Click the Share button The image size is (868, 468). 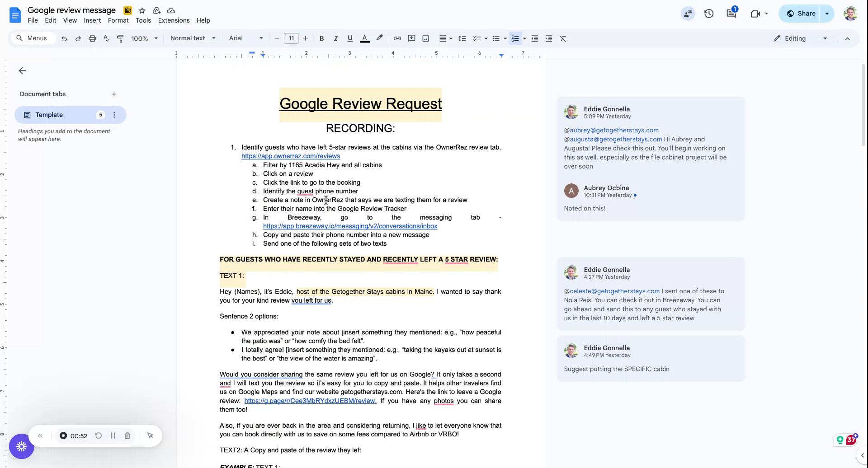[801, 14]
